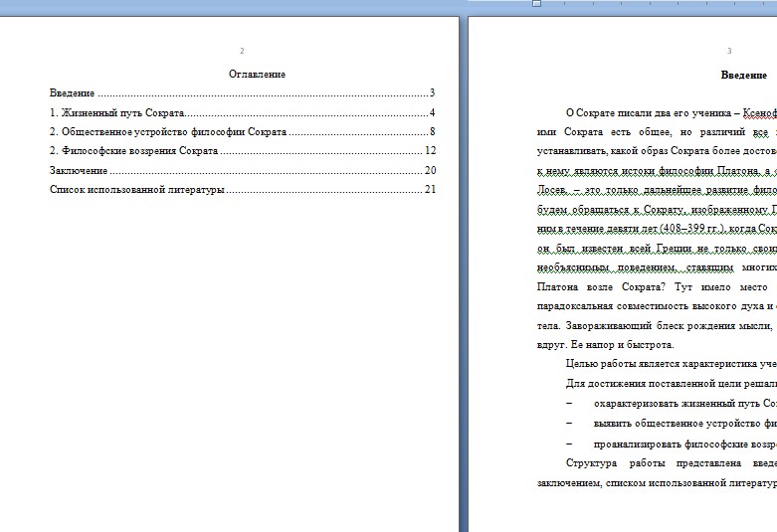Click the "проанализировать философские воззрения" bullet line
The height and width of the screenshot is (532, 777).
[x=684, y=443]
